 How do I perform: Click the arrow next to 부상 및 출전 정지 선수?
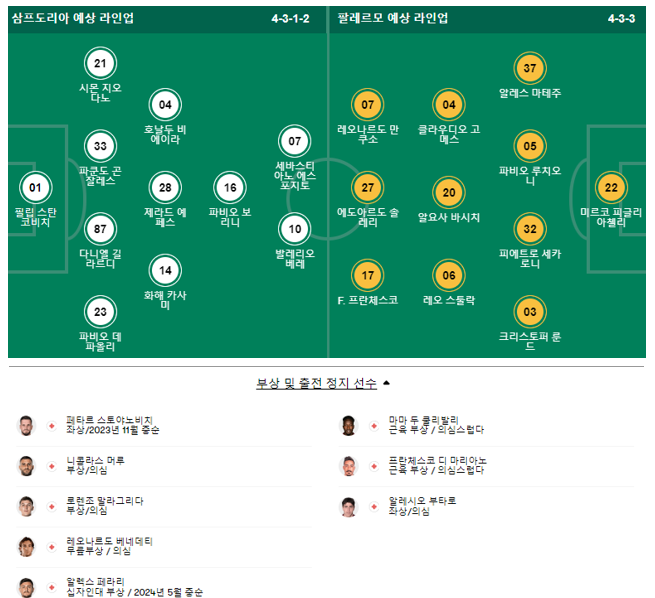tap(386, 383)
